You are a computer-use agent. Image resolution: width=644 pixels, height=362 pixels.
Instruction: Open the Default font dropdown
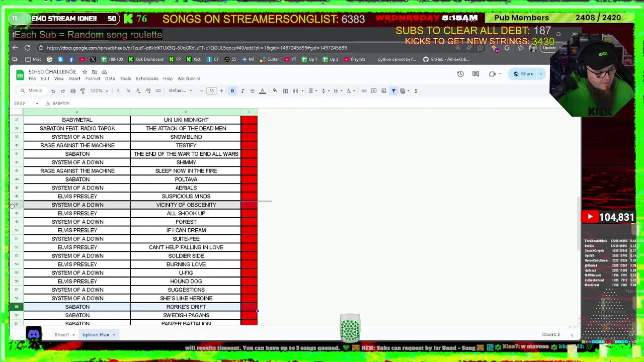click(180, 91)
